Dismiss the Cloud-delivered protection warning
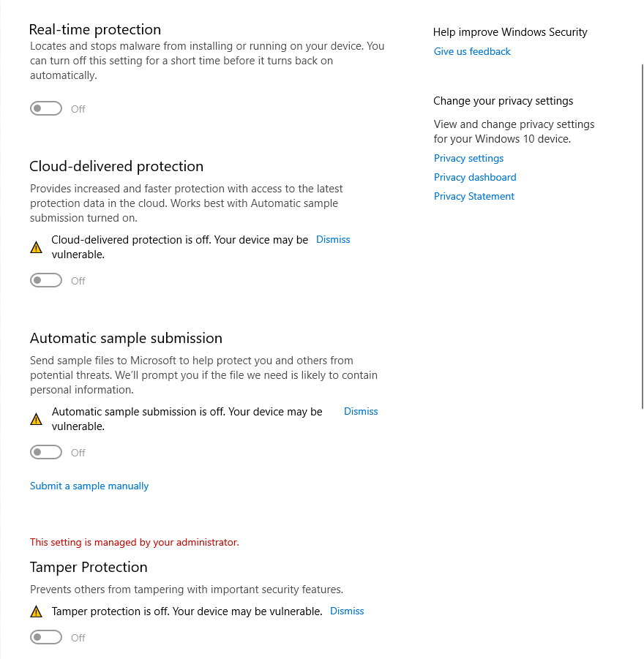 click(x=333, y=239)
